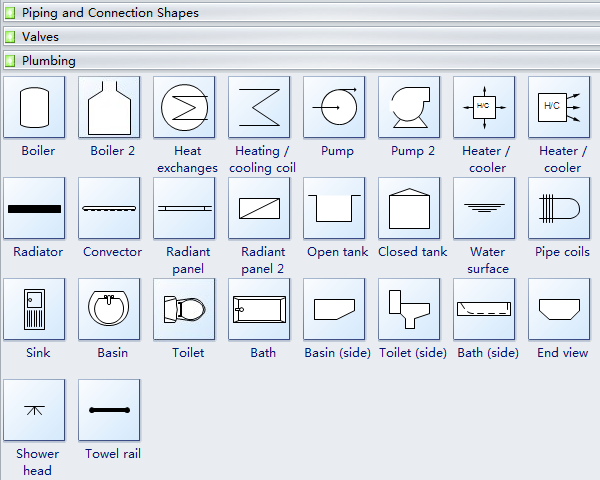This screenshot has height=480, width=600.
Task: Select the Open tank shape
Action: [334, 208]
